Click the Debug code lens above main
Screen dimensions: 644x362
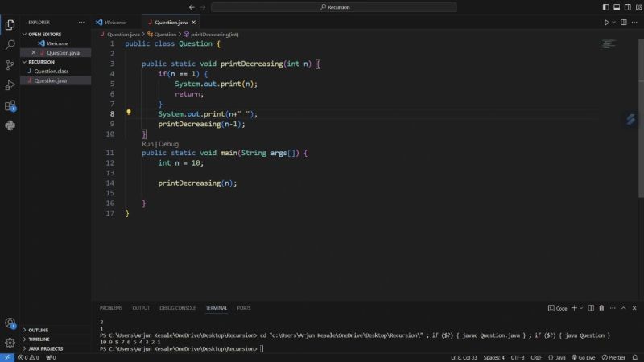point(169,144)
